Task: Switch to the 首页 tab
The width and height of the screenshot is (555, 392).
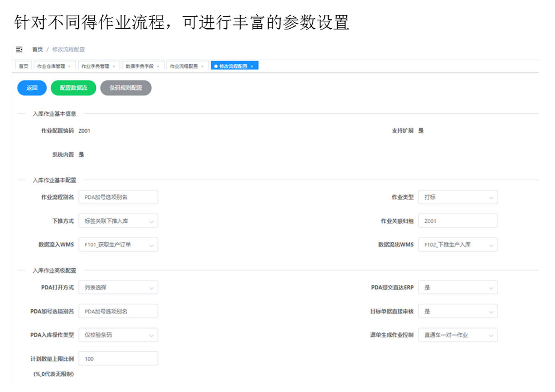Action: [x=23, y=67]
